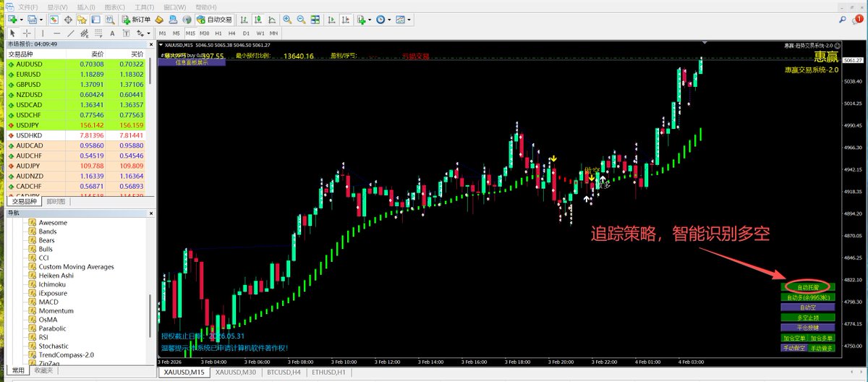This screenshot has width=868, height=382.
Task: Select the text label A tool
Action: (x=112, y=33)
